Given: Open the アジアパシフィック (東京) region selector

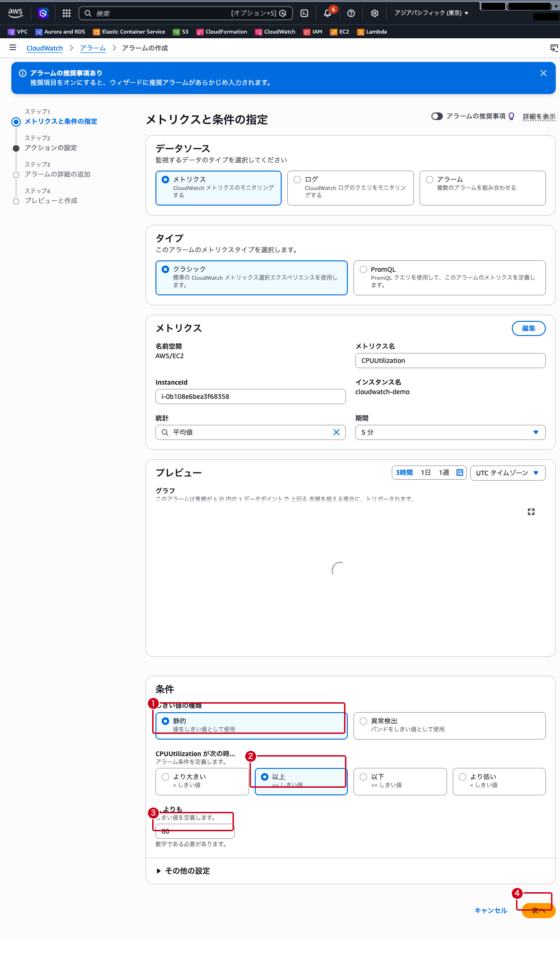Looking at the screenshot, I should (431, 13).
